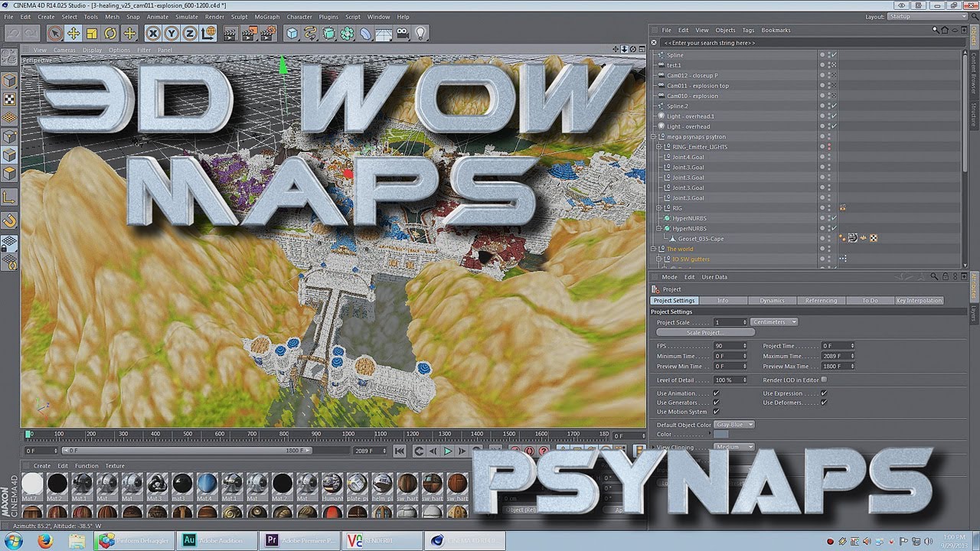Add a light object from toolbar
The width and height of the screenshot is (980, 551).
click(x=420, y=33)
